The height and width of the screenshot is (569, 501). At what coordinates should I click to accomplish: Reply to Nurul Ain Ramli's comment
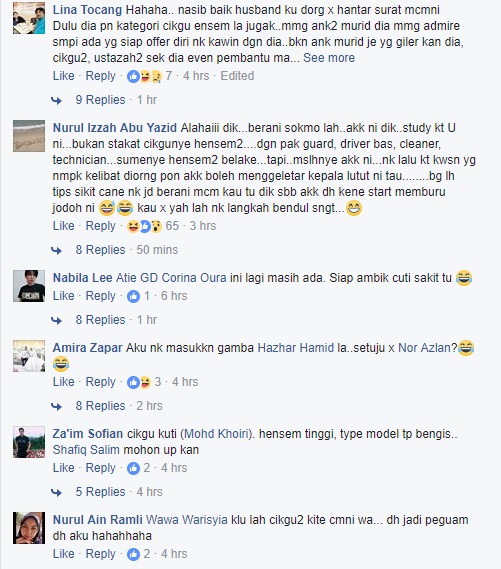100,554
